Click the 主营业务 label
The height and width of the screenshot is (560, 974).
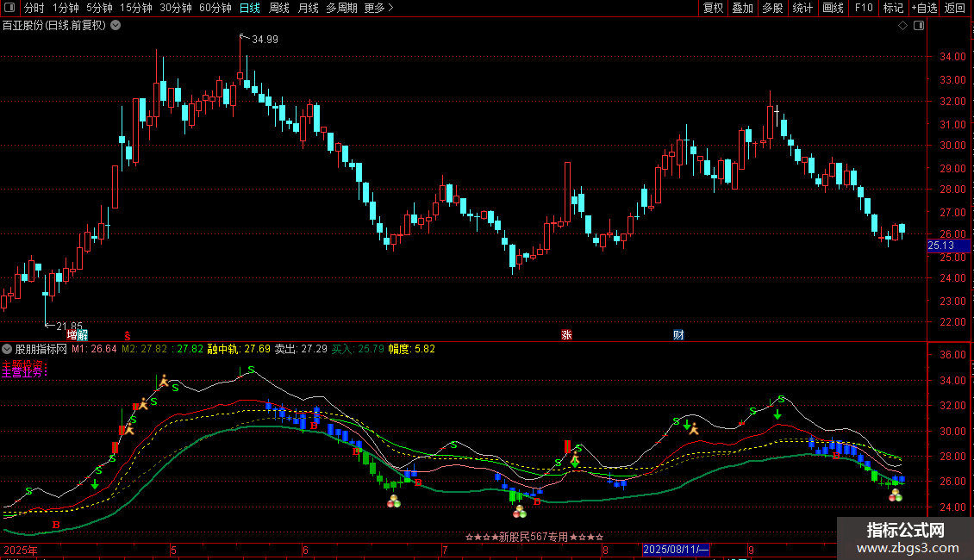tap(24, 372)
